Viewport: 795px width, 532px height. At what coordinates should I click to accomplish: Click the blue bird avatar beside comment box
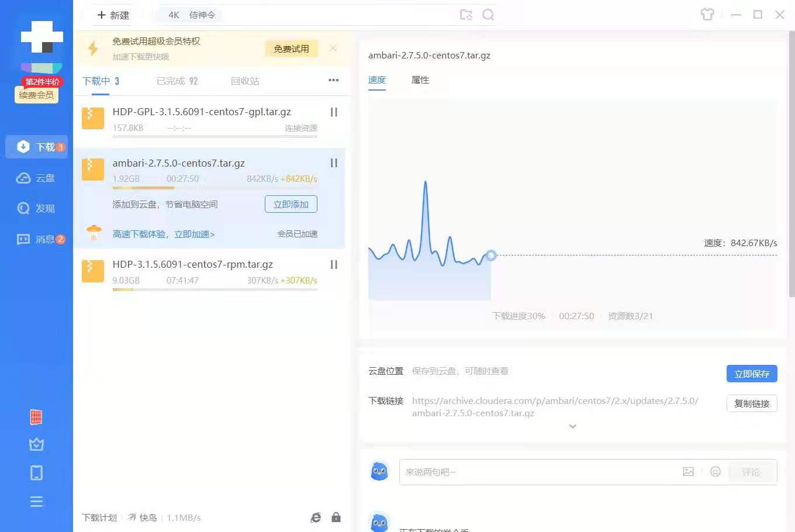(379, 471)
